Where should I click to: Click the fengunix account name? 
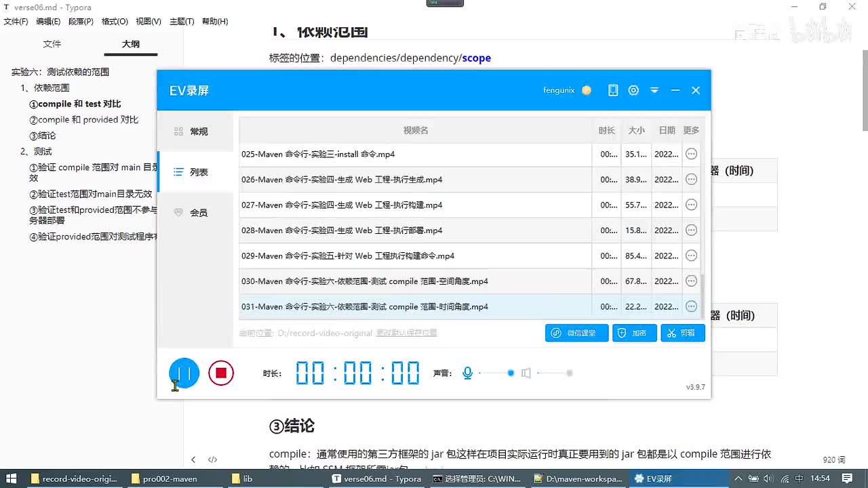559,90
